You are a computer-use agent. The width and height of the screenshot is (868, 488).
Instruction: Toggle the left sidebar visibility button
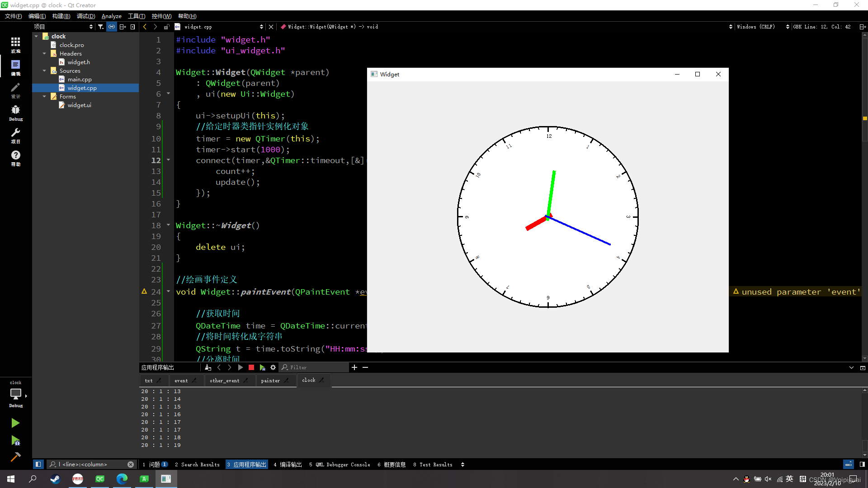[x=38, y=464]
